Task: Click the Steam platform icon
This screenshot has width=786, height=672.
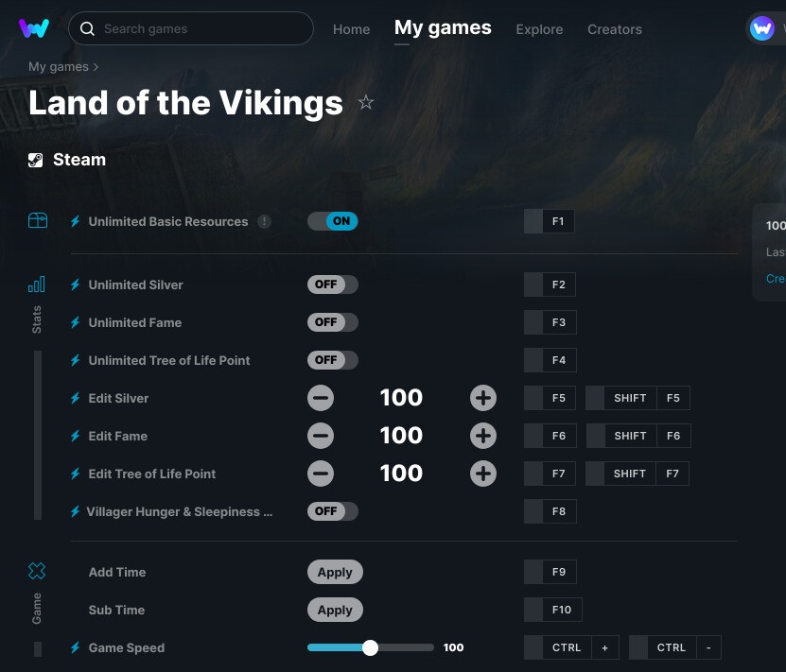Action: pos(35,159)
